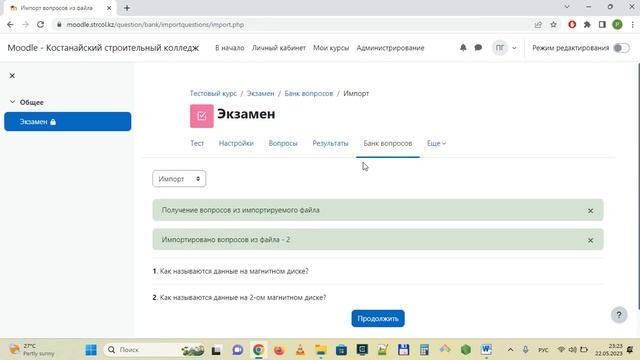Open the Chrome profile avatar

coord(617,24)
